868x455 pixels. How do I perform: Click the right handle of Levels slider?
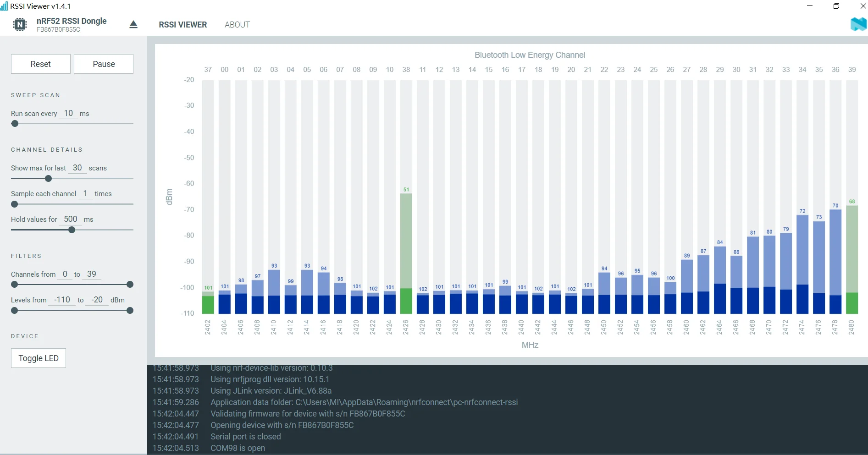coord(130,311)
